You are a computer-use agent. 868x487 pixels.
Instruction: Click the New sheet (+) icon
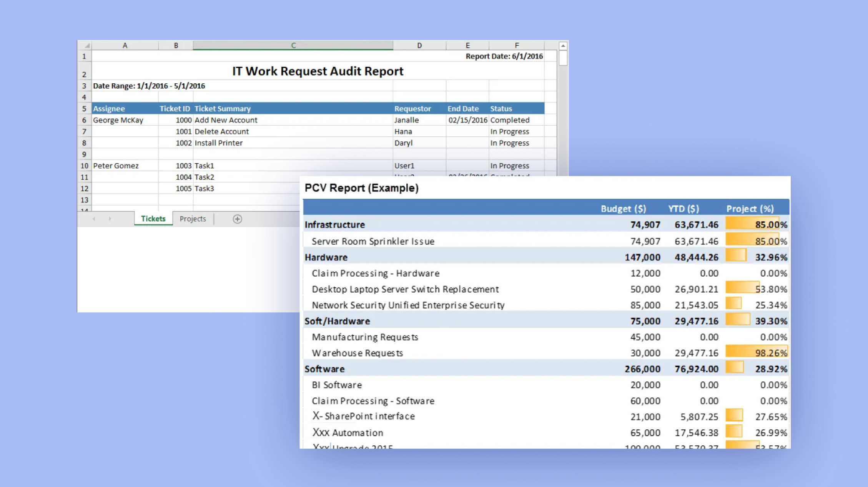click(237, 219)
